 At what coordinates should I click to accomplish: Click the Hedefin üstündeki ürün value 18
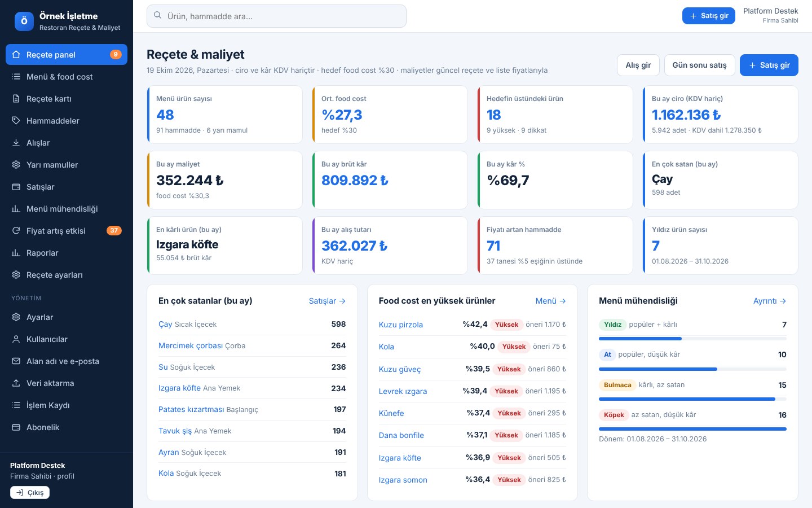[493, 115]
